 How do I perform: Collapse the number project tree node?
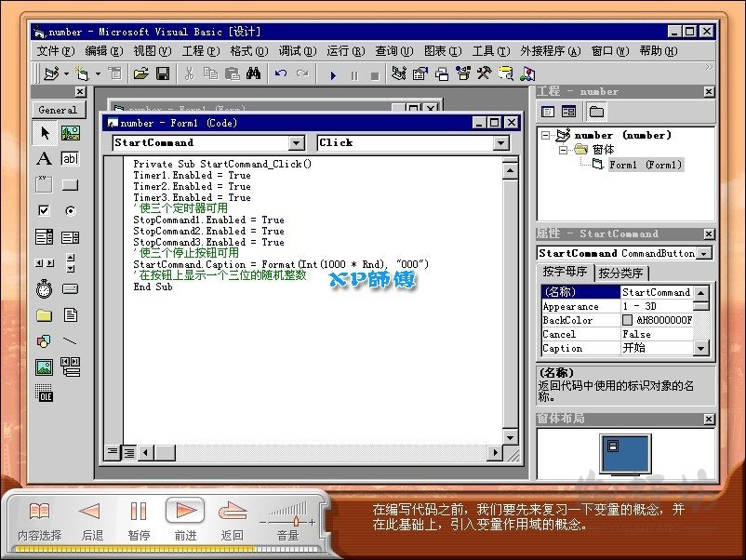546,136
